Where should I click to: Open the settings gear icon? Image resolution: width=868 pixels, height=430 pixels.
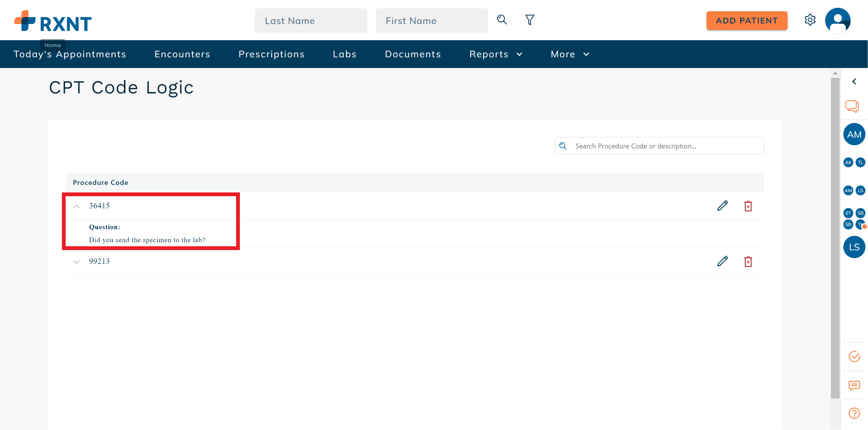810,20
